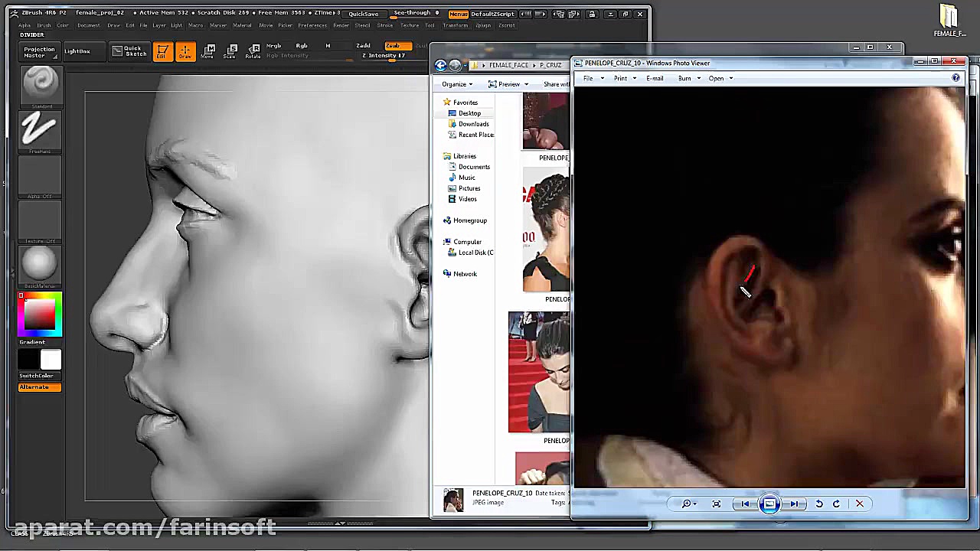Open Projection Master
Viewport: 980px width, 551px height.
39,52
